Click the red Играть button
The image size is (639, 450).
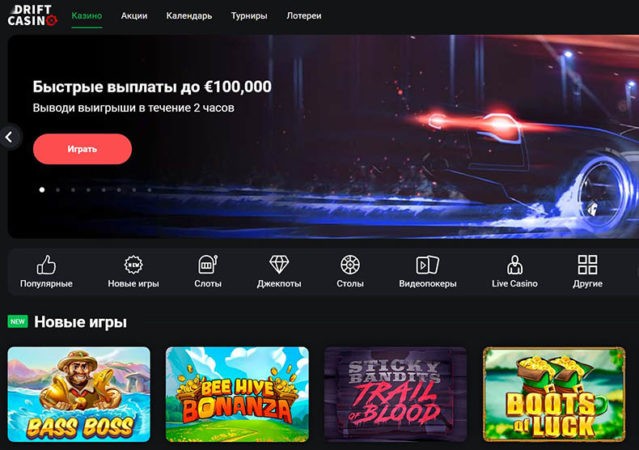pos(82,149)
